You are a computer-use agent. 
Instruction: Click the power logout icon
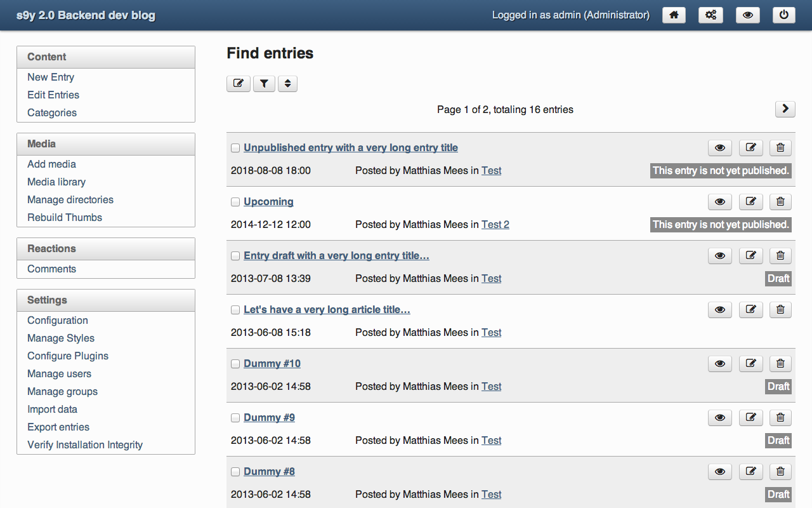tap(784, 15)
